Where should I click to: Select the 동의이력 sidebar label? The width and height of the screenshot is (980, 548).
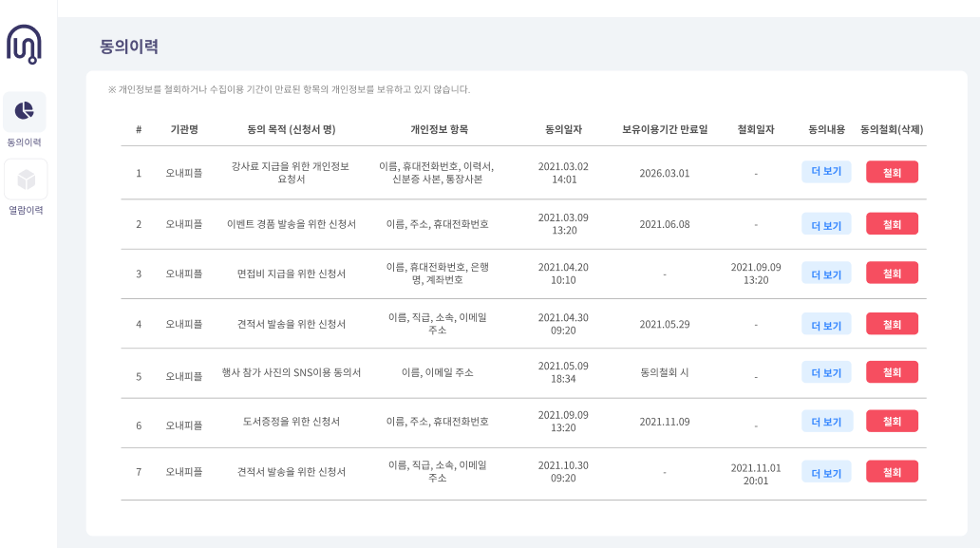tap(25, 142)
